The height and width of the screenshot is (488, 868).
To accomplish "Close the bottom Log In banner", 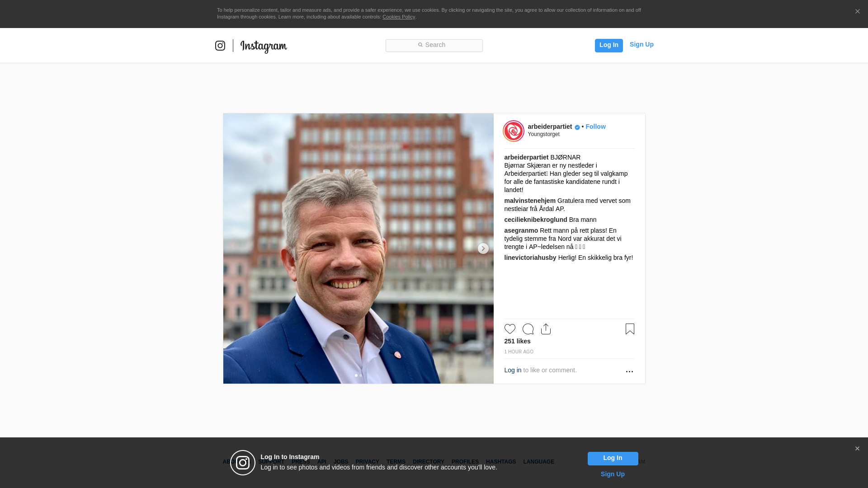I will tap(857, 449).
